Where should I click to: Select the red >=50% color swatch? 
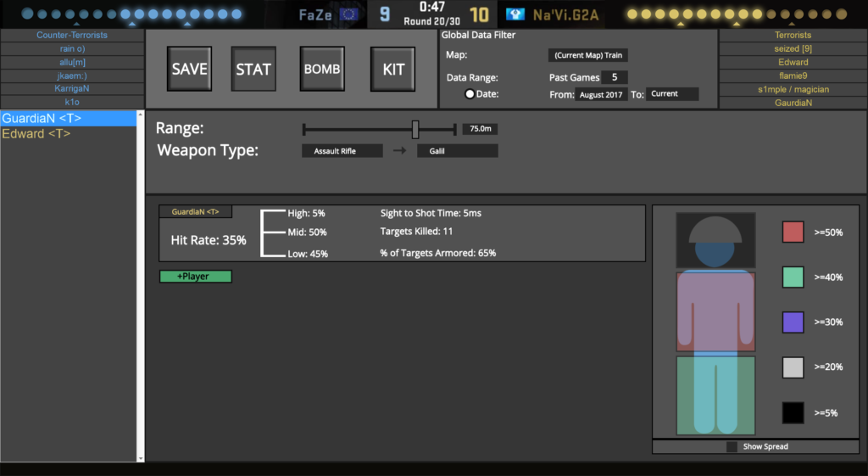point(793,232)
